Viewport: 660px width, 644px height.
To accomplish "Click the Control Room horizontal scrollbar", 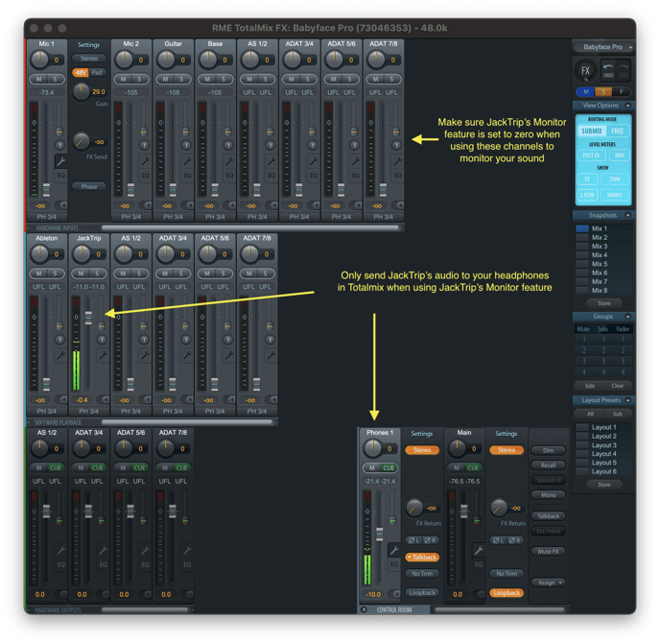I will [x=499, y=609].
